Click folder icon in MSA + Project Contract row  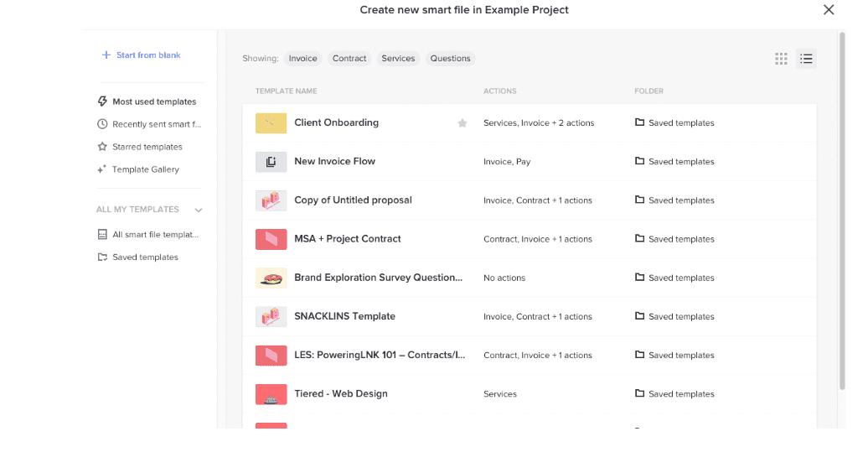pyautogui.click(x=639, y=239)
